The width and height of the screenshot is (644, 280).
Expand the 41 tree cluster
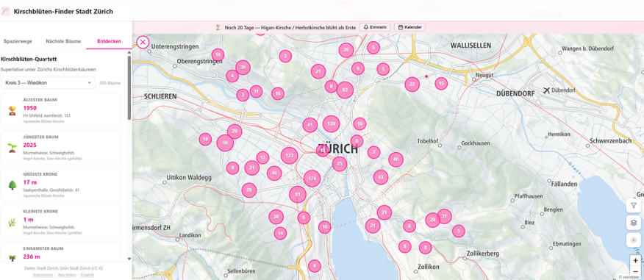[x=310, y=125]
